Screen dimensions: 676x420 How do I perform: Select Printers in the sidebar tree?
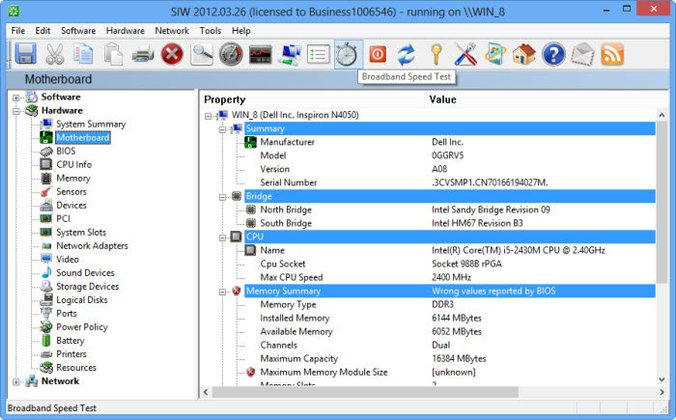pos(71,354)
